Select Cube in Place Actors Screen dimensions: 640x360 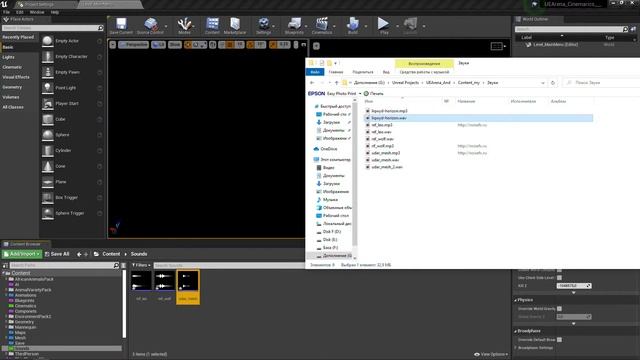pyautogui.click(x=72, y=119)
